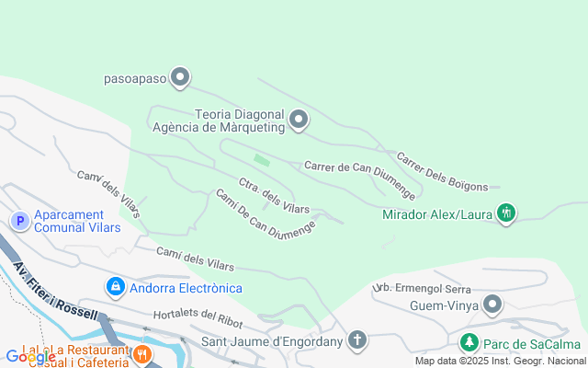Image resolution: width=588 pixels, height=368 pixels.
Task: Click the pasoapaso location pin
Action: (x=180, y=77)
